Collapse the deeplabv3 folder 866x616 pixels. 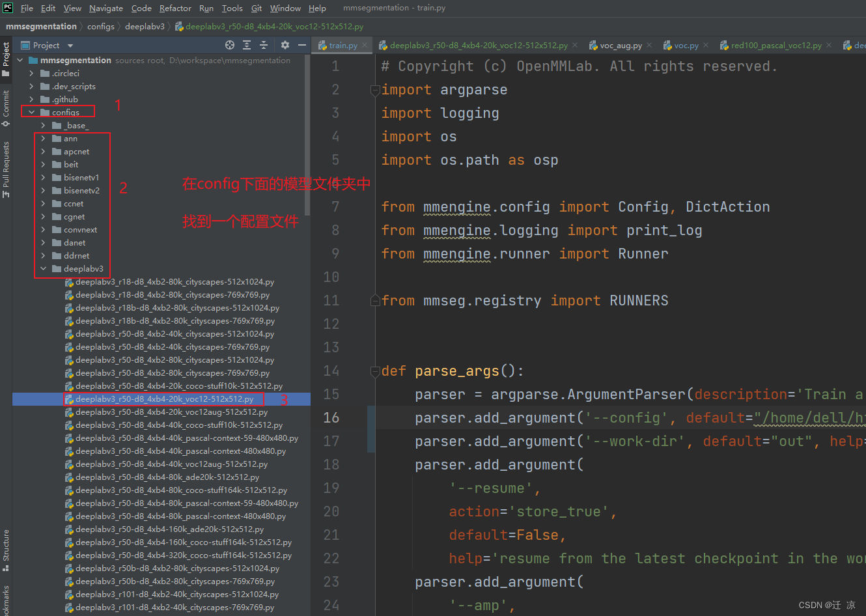pos(43,268)
